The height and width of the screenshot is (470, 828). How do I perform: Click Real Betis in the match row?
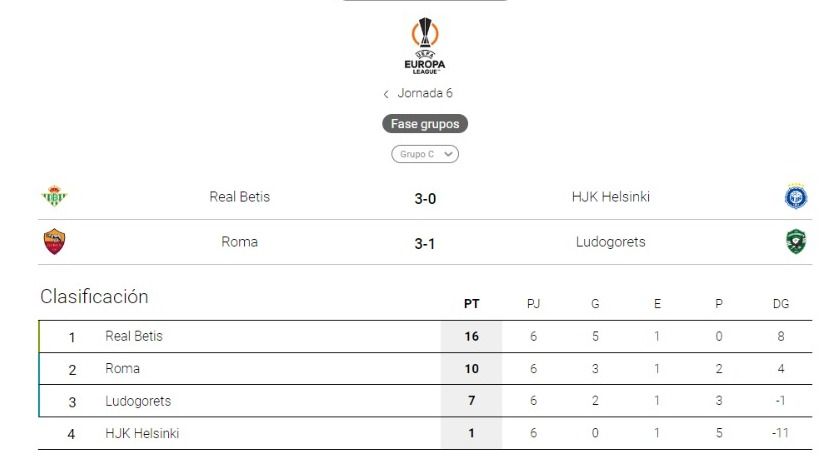point(239,197)
